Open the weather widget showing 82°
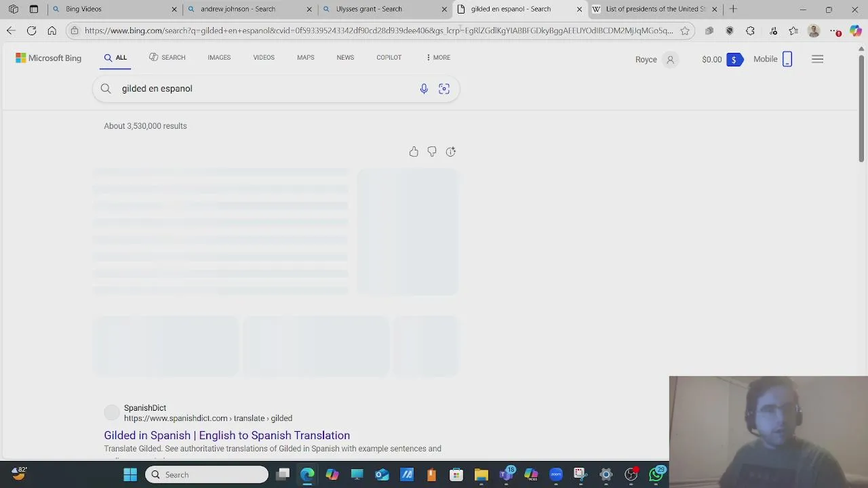The width and height of the screenshot is (868, 488). pyautogui.click(x=19, y=474)
